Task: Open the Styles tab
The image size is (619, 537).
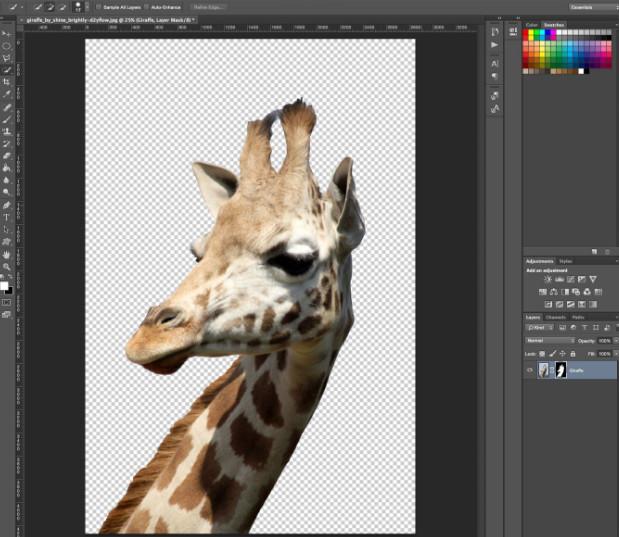Action: pyautogui.click(x=566, y=261)
